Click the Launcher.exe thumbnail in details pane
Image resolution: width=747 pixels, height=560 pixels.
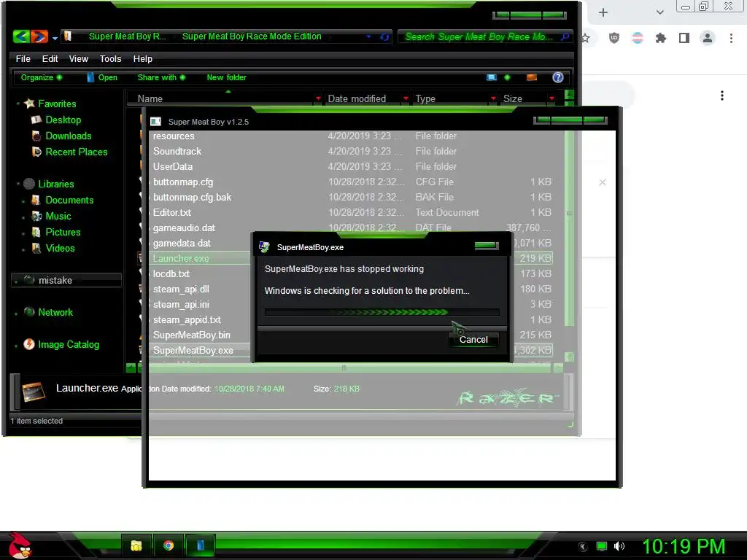[34, 392]
